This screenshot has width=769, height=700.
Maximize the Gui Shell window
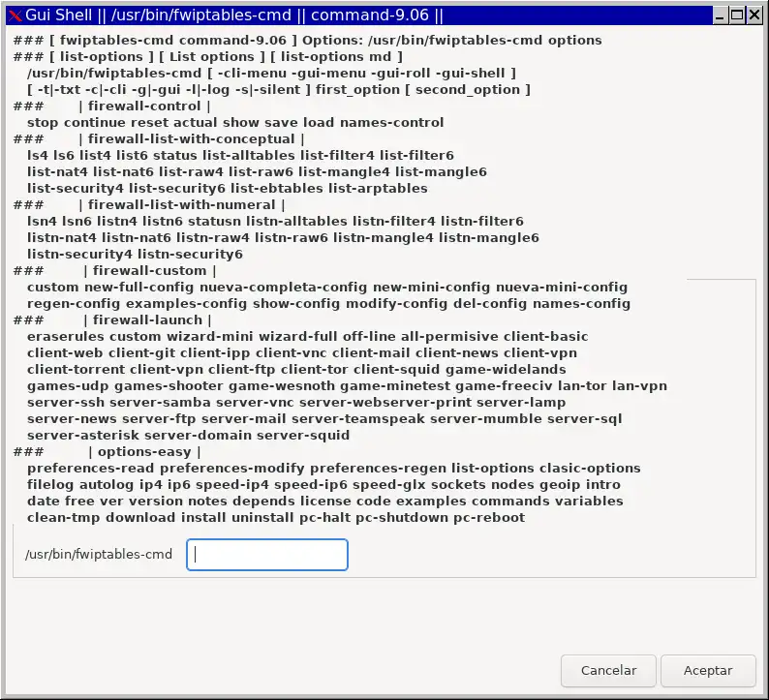[737, 15]
